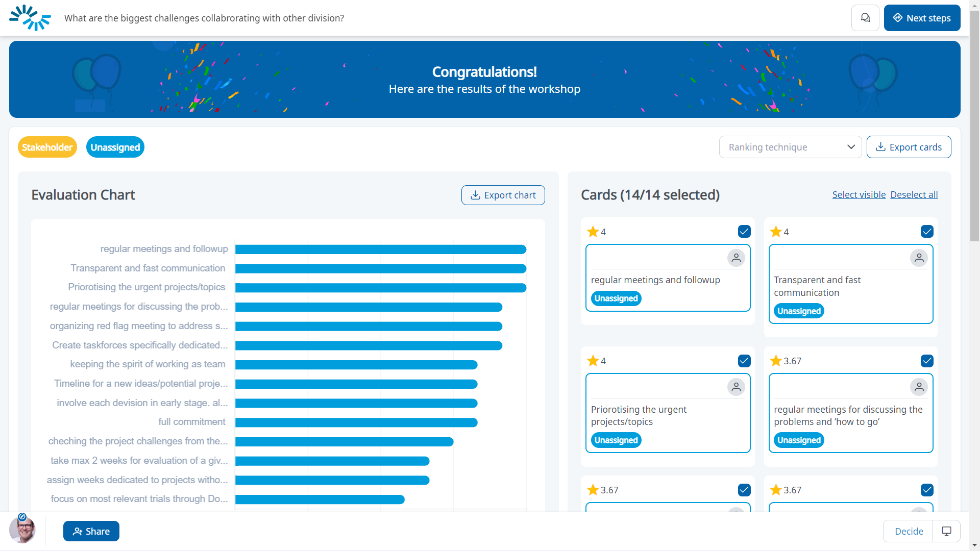Click the 3.67 star on regular meetings discussing card
This screenshot has width=980, height=551.
[776, 361]
